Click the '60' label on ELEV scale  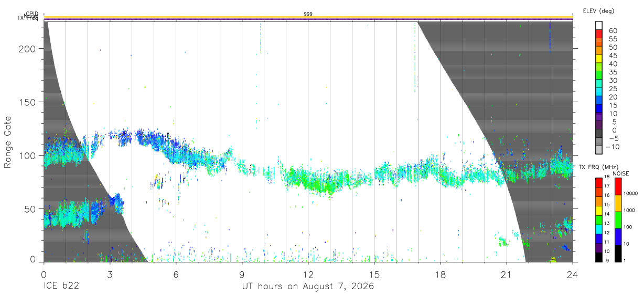coord(613,31)
